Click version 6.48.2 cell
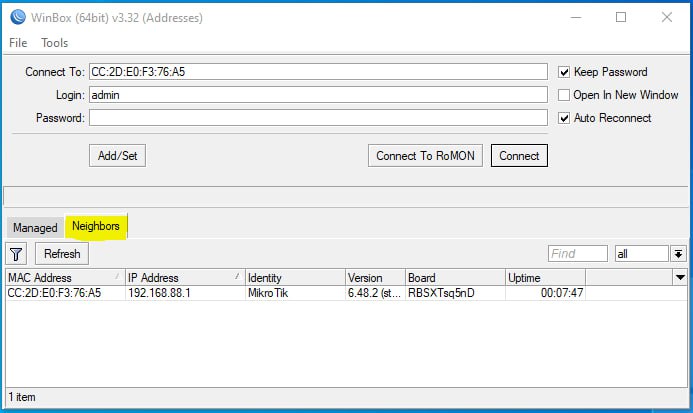Viewport: 693px width, 413px height. [x=374, y=293]
